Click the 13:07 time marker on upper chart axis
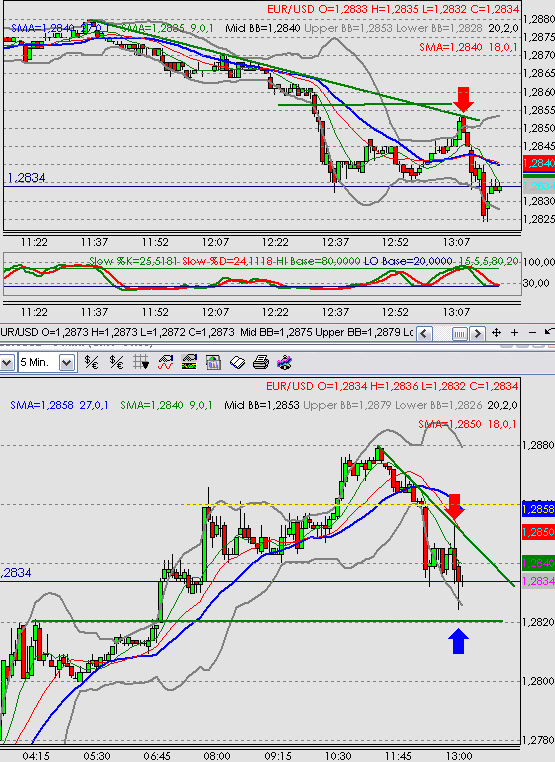 pyautogui.click(x=456, y=242)
